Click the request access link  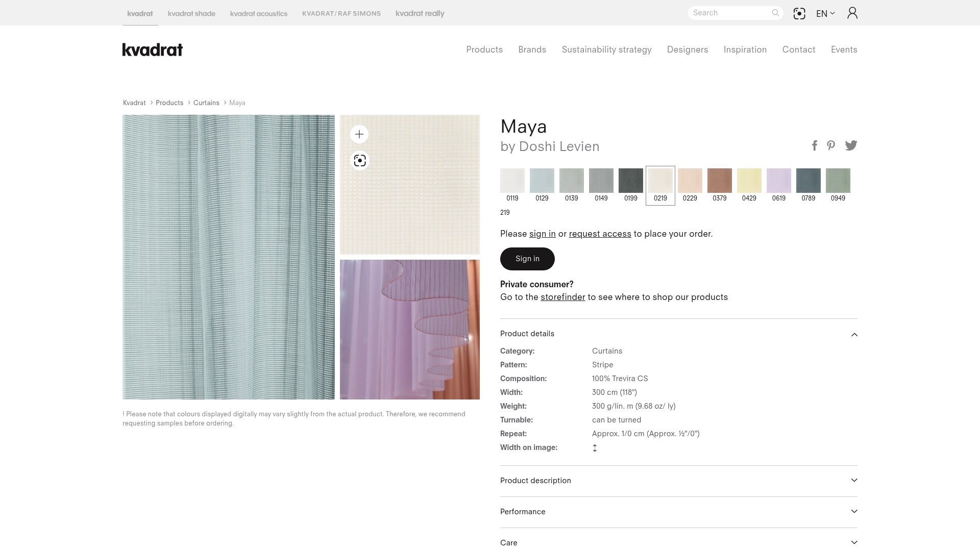coord(600,234)
